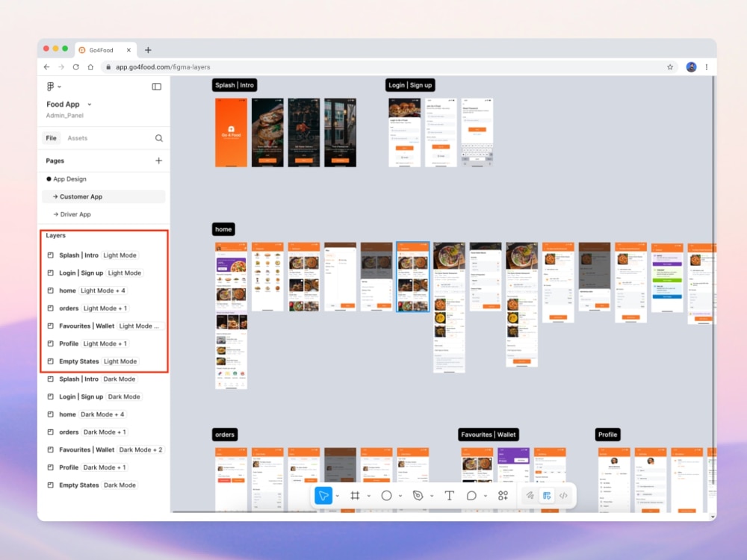
Task: Select the Move tool in the bottom toolbar
Action: pos(323,496)
